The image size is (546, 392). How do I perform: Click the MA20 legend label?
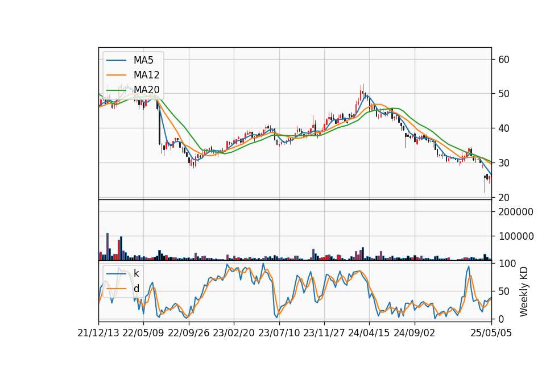[x=147, y=90]
